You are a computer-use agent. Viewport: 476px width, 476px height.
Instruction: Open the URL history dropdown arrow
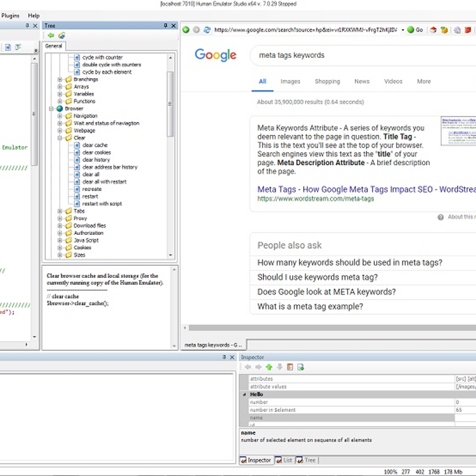403,30
